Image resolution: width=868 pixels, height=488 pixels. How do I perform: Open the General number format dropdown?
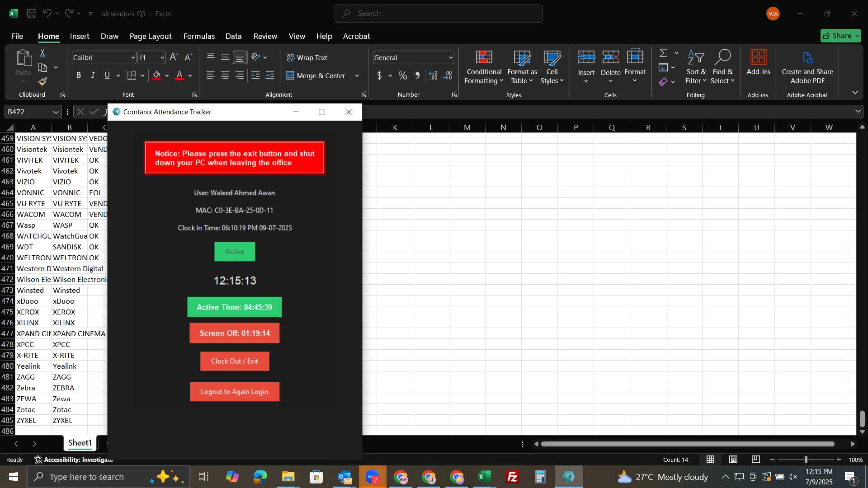(x=451, y=57)
